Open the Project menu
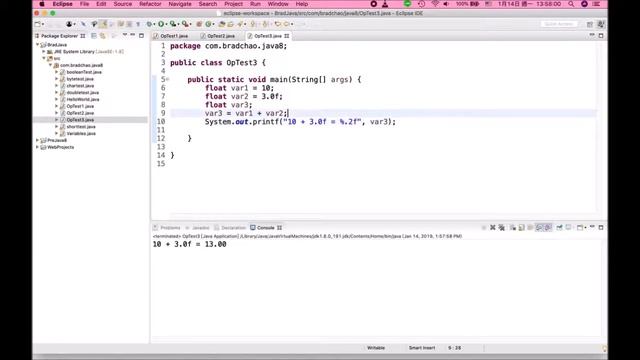Viewport: 640px width, 360px height. pyautogui.click(x=233, y=4)
